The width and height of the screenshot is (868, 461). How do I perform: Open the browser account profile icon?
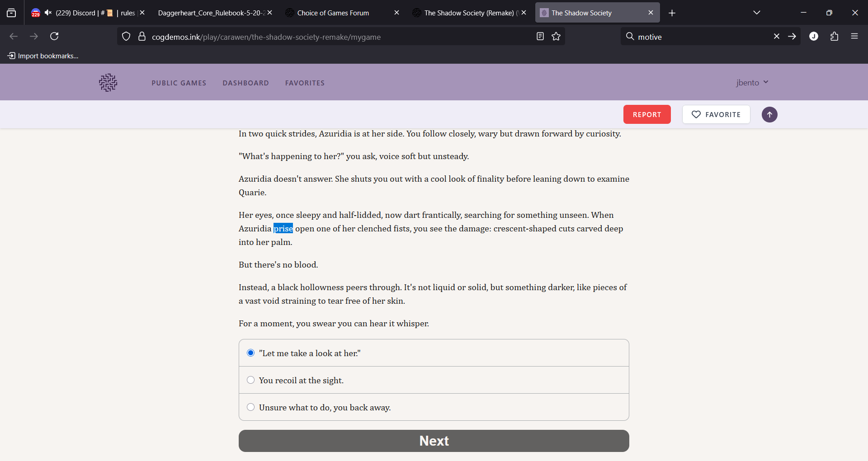pyautogui.click(x=814, y=36)
